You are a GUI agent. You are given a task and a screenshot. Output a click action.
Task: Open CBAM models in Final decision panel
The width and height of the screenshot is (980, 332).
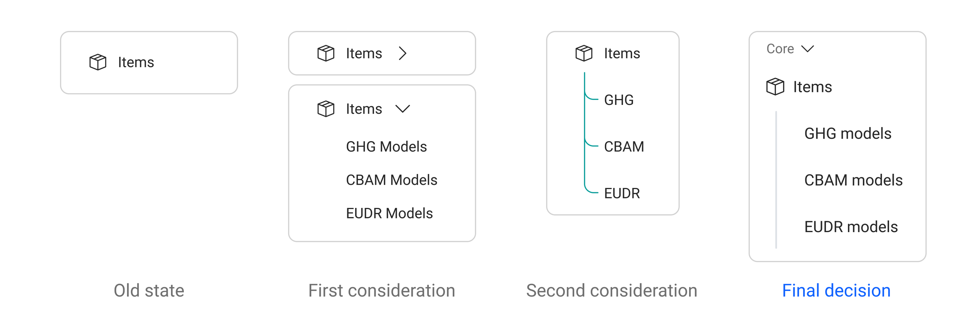tap(853, 180)
